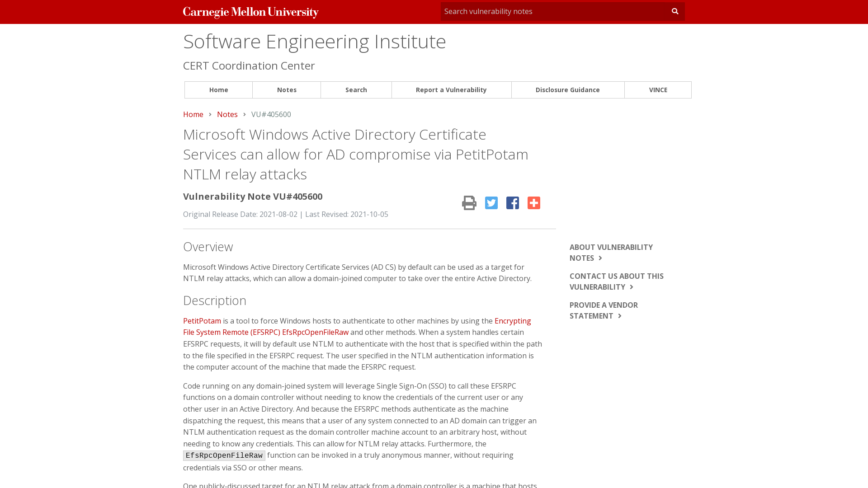Open the Disclosure Guidance section
This screenshot has height=488, width=868.
click(x=567, y=89)
